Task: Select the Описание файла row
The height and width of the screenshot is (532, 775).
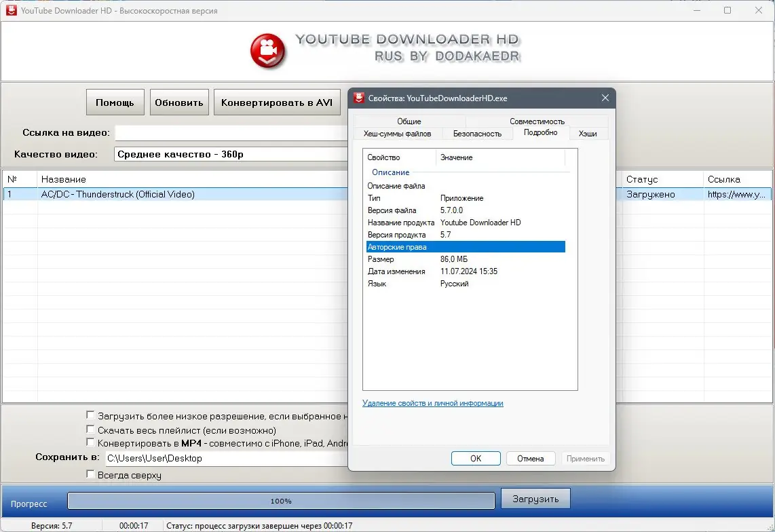Action: tap(466, 186)
